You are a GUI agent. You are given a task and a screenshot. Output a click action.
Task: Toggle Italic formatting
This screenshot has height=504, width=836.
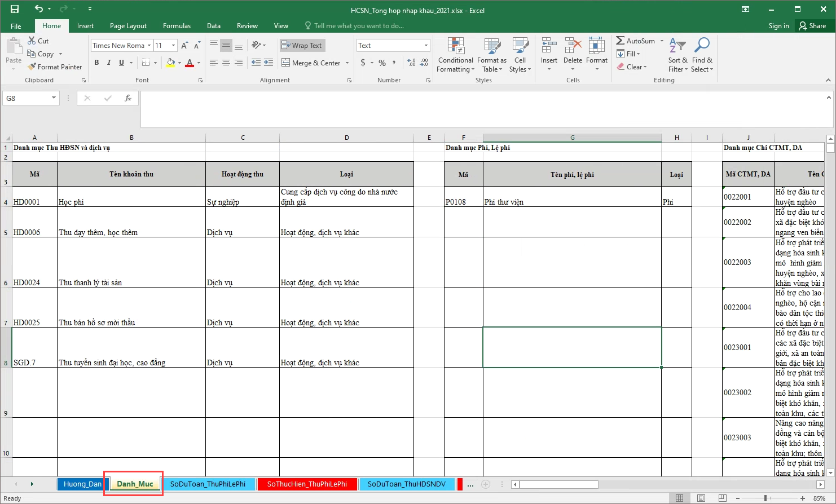[x=109, y=63]
